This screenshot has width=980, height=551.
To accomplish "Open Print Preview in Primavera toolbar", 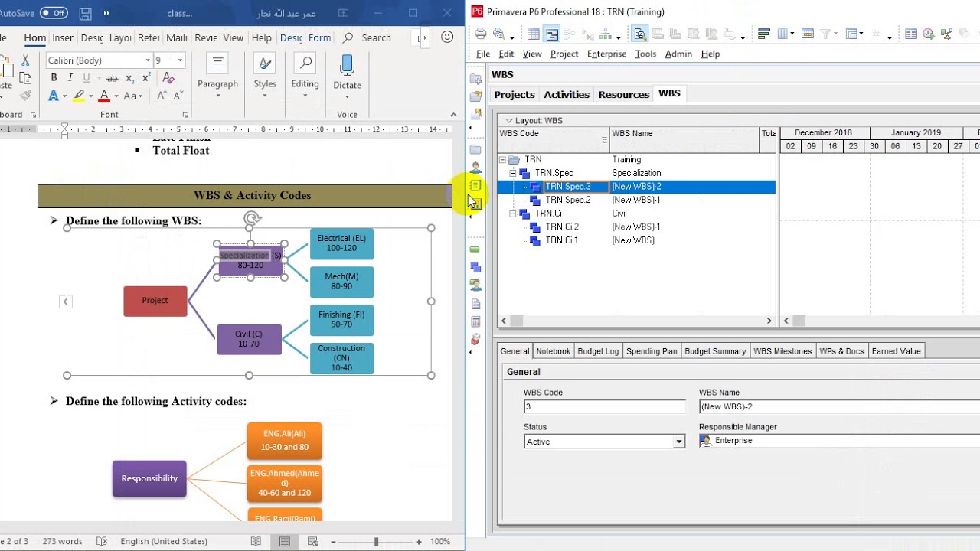I will point(498,34).
